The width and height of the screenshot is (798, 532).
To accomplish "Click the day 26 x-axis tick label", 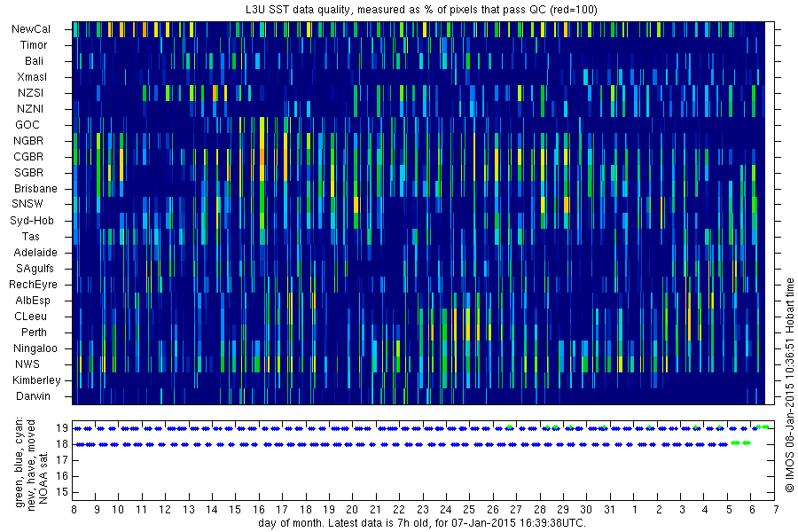I will pos(493,510).
